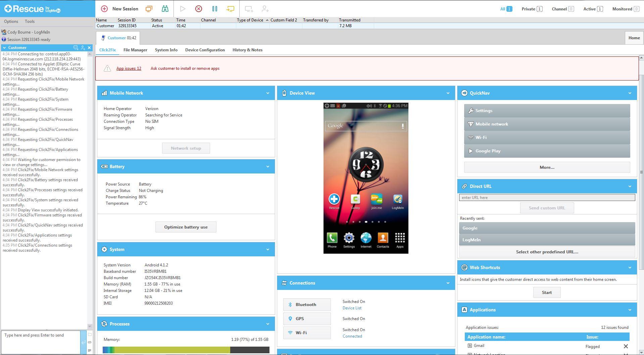The width and height of the screenshot is (644, 355).
Task: Toggle Bluetooth in the Connections panel
Action: click(306, 304)
